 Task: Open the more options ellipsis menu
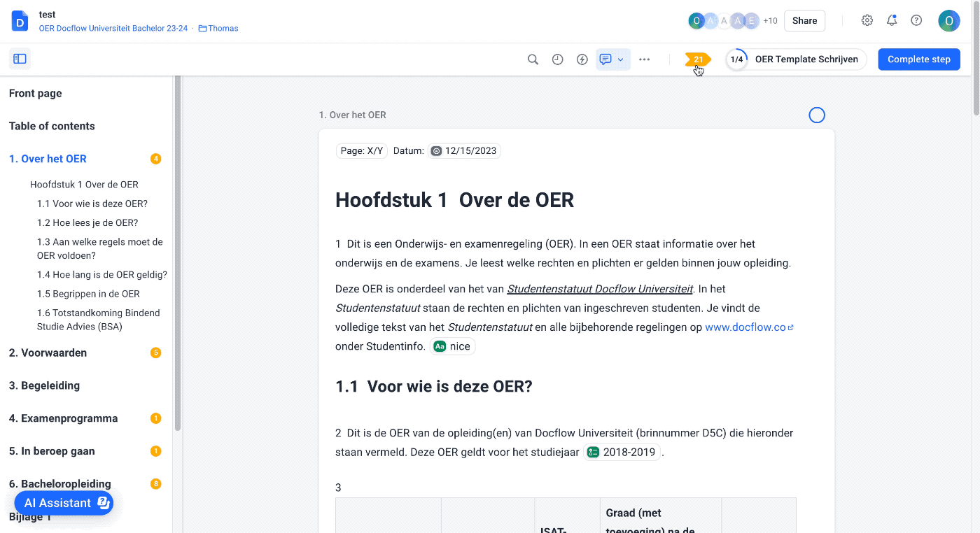click(645, 59)
